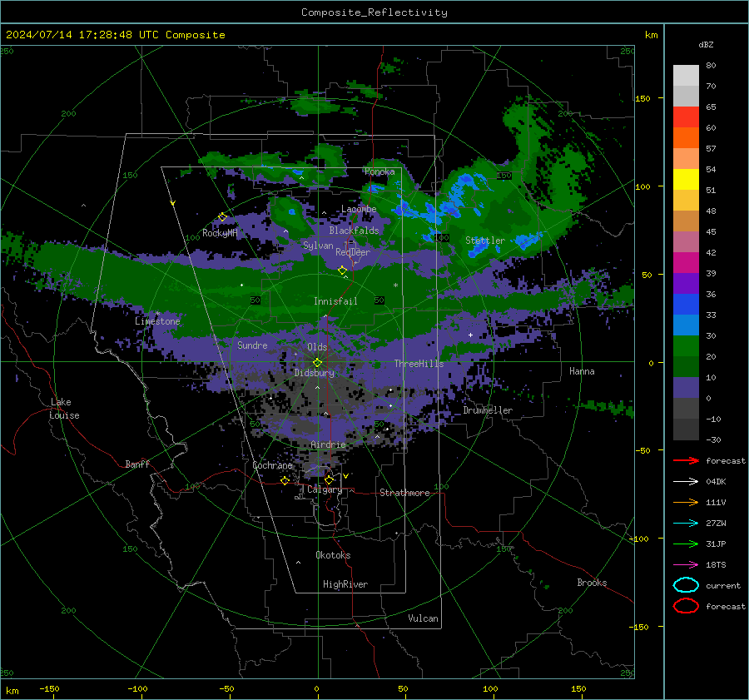Pick the red 60–65 dBZ swatch
The height and width of the screenshot is (700, 749).
pyautogui.click(x=686, y=117)
